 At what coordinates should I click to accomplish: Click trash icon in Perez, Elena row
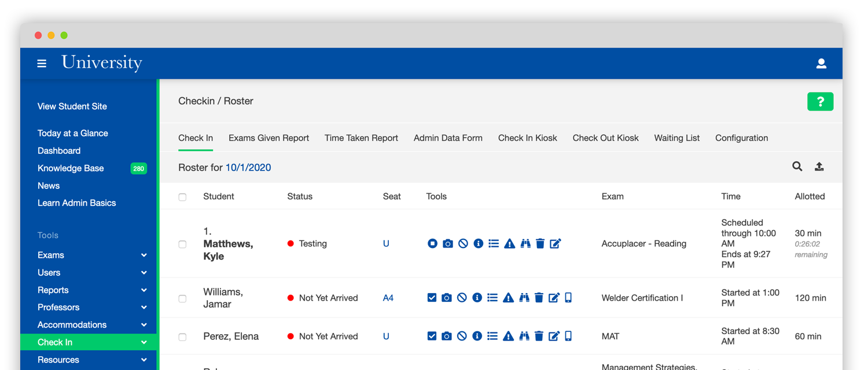pos(539,336)
